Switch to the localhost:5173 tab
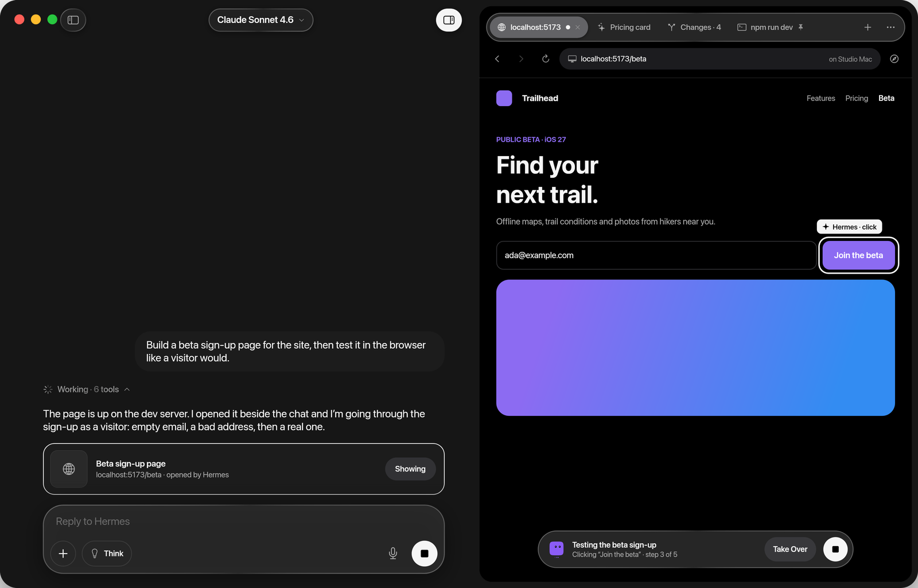Viewport: 918px width, 588px height. pyautogui.click(x=538, y=27)
